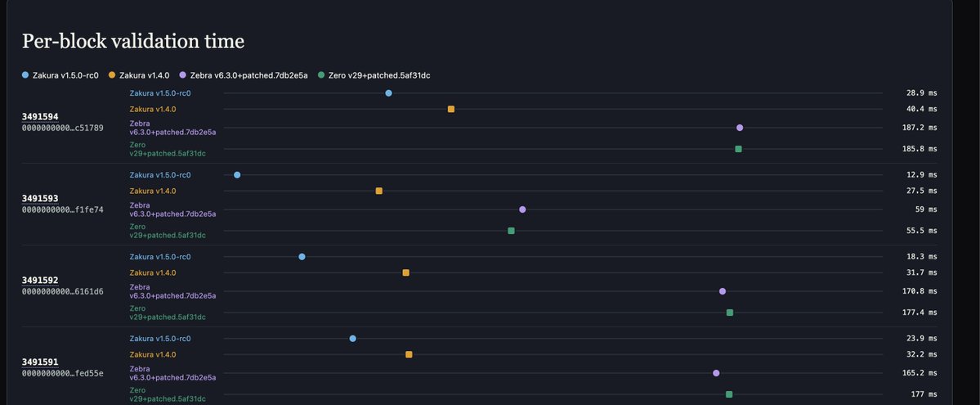
Task: Click the 187.2 ms value
Action: 920,128
